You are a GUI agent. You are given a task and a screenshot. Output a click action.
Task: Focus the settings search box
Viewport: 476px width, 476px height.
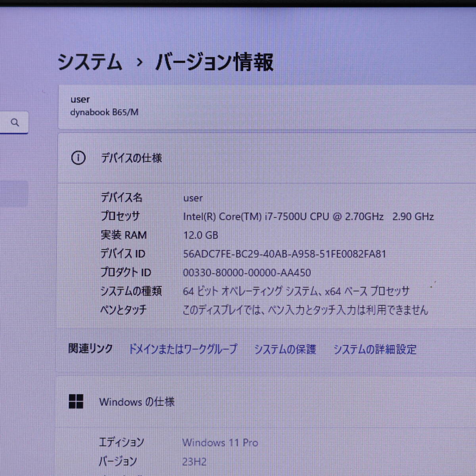tap(14, 123)
